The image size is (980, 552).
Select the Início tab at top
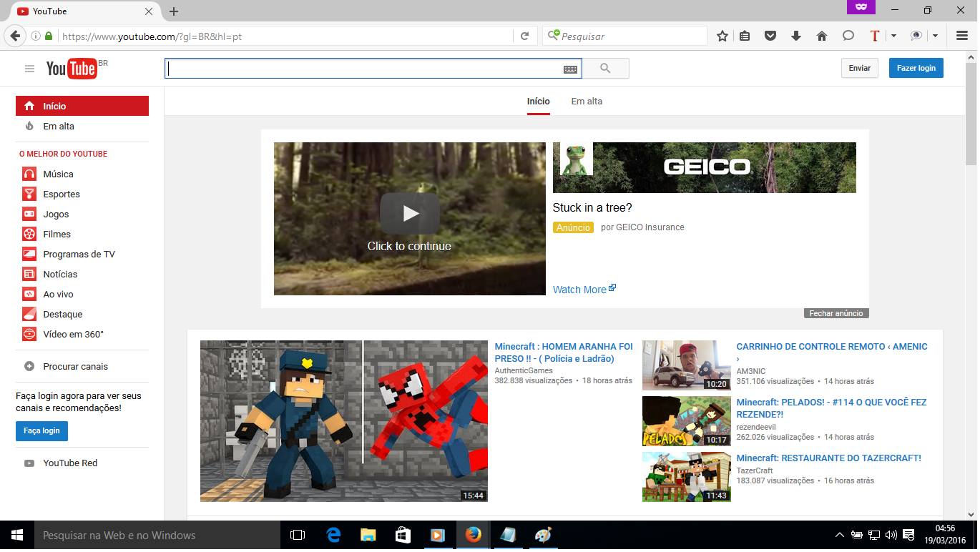pos(538,102)
